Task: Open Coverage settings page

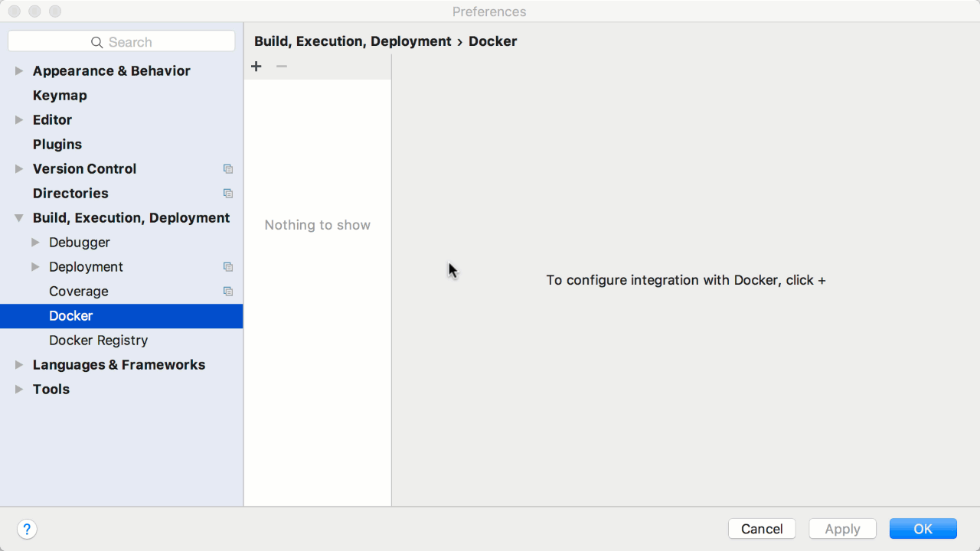Action: point(79,292)
